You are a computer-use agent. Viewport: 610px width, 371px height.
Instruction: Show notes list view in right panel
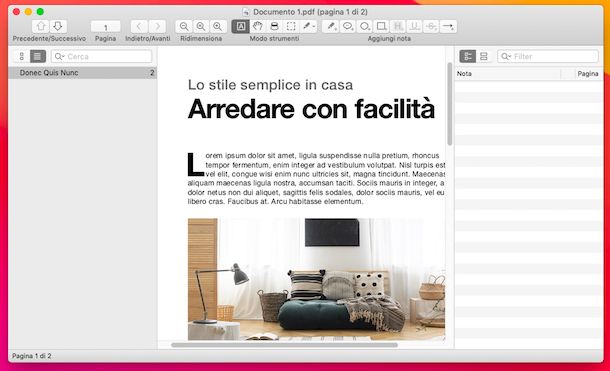pos(468,56)
